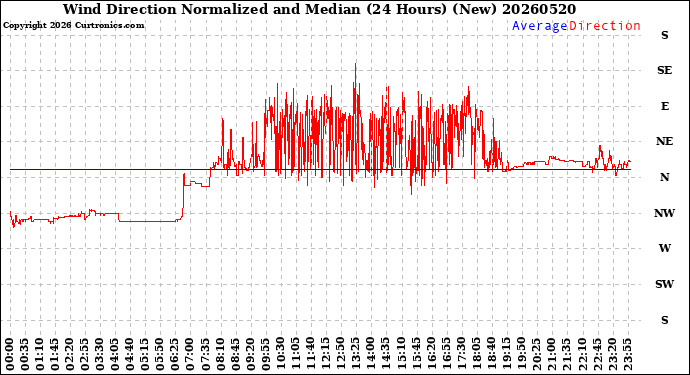Click the 22:10 time axis label
This screenshot has height=375, width=690.
click(x=583, y=354)
